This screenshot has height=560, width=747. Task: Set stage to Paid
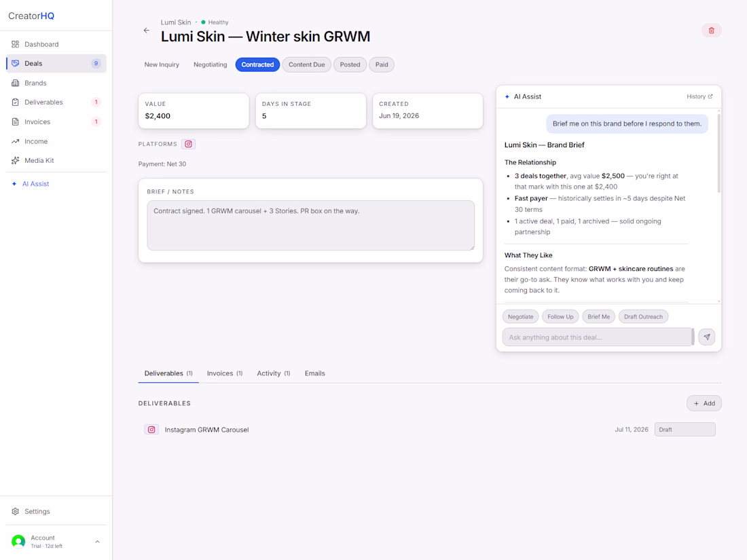(382, 64)
